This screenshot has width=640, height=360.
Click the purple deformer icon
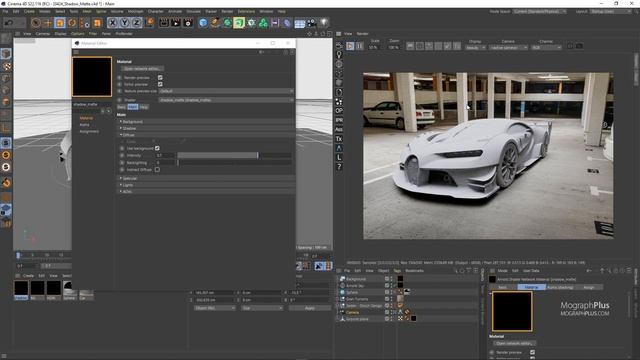coord(287,23)
